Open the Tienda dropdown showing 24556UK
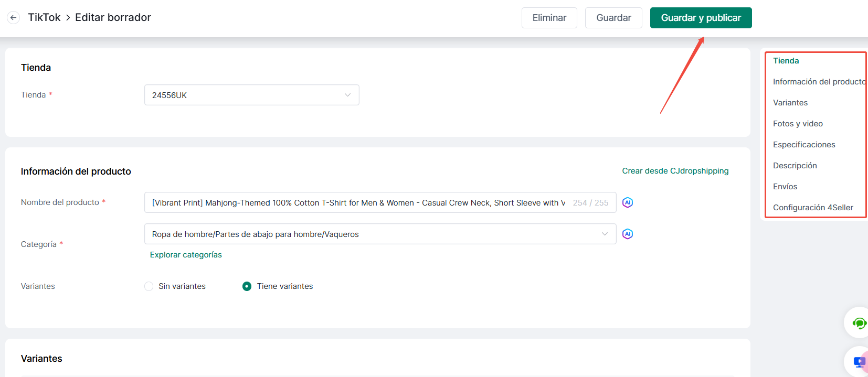This screenshot has height=377, width=868. coord(251,95)
